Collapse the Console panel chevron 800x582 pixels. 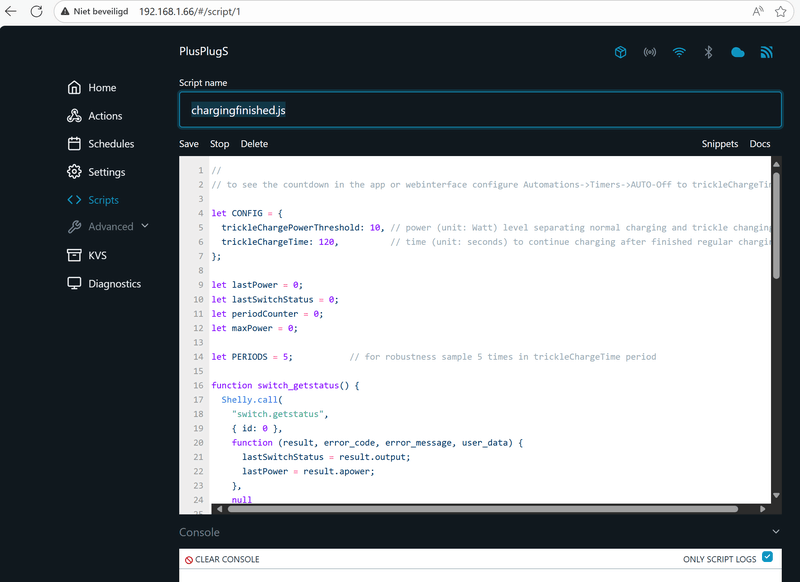[776, 532]
